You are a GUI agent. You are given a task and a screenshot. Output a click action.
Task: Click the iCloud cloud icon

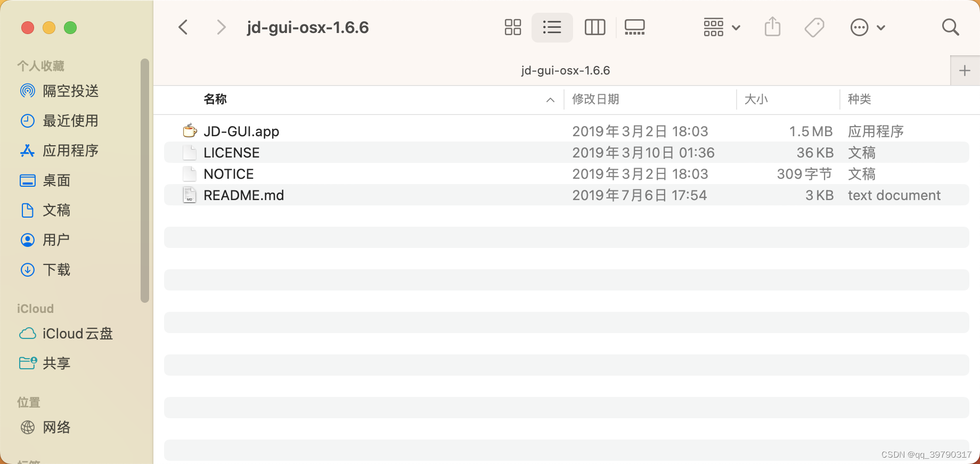(x=28, y=334)
